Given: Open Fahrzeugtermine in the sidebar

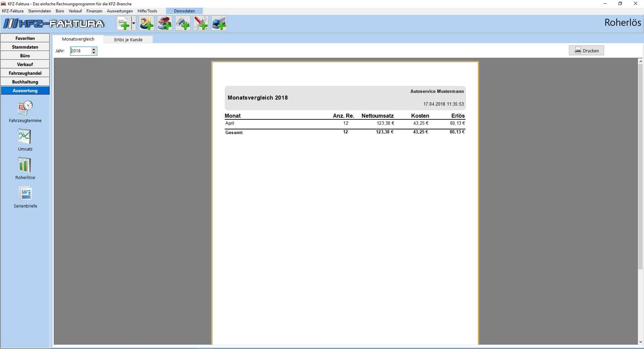Looking at the screenshot, I should (25, 112).
